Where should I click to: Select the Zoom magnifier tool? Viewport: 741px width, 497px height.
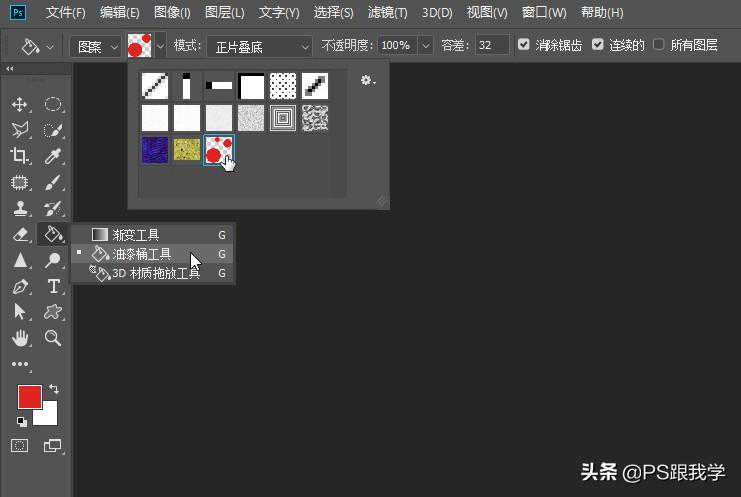(x=53, y=338)
